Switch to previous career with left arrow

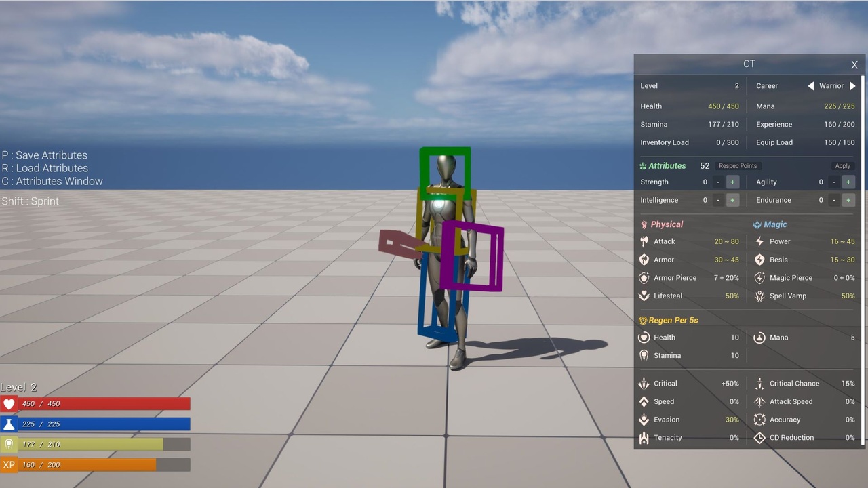point(810,86)
